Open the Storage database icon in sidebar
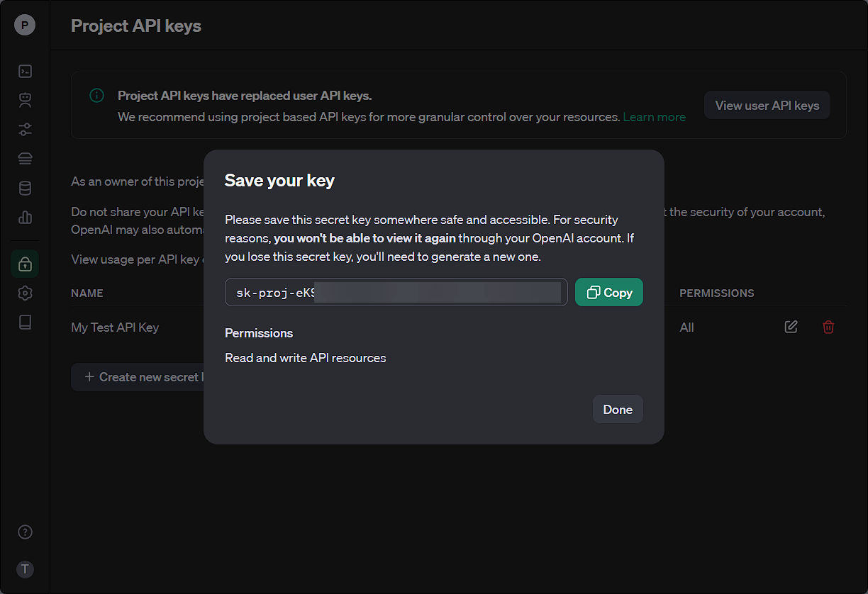The height and width of the screenshot is (594, 868). [25, 188]
